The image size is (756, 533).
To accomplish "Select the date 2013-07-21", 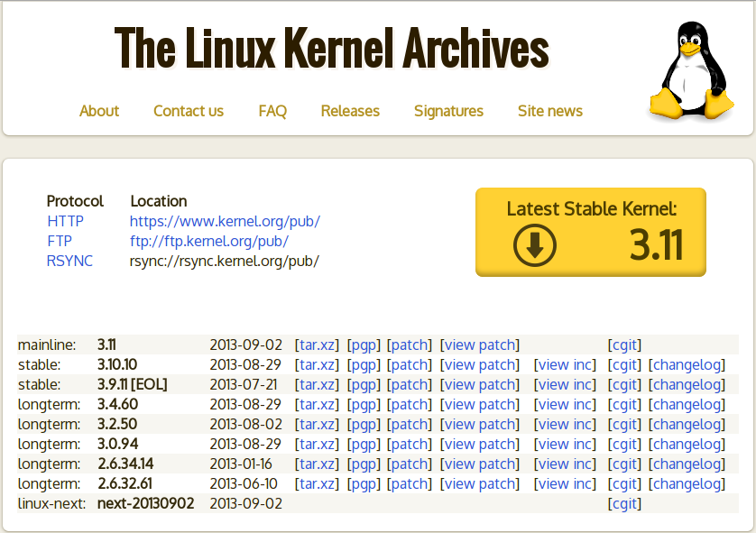I will pos(244,384).
